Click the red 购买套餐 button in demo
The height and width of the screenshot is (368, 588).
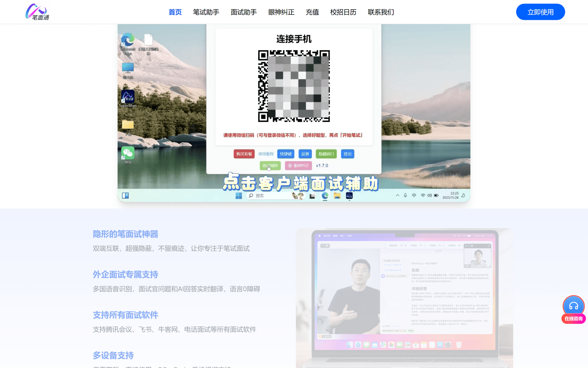click(244, 154)
